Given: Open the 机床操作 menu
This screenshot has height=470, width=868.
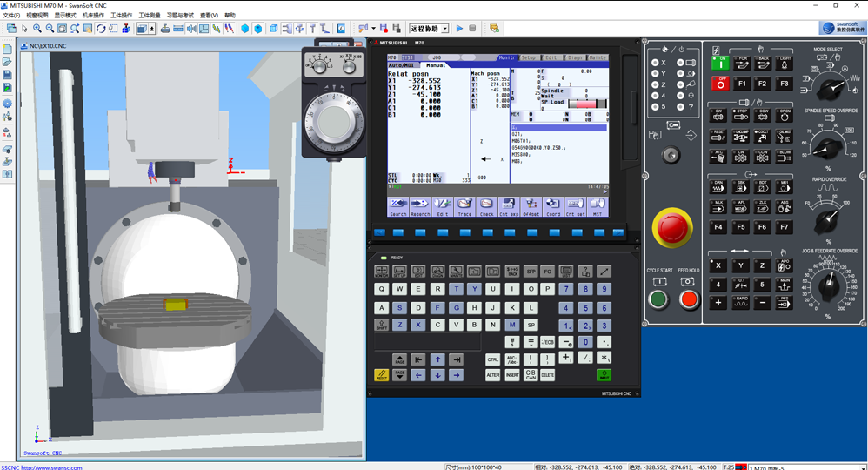Looking at the screenshot, I should (93, 16).
